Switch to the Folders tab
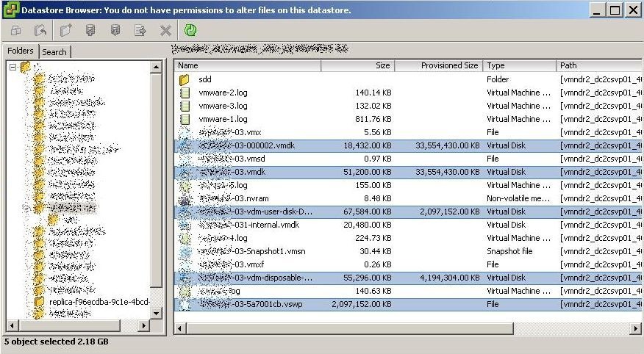Image resolution: width=644 pixels, height=354 pixels. tap(21, 51)
